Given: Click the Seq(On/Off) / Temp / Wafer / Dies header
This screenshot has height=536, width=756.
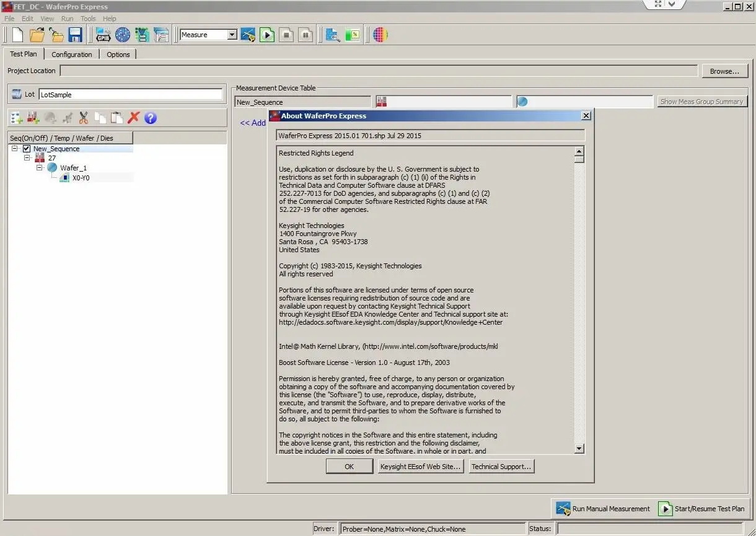Looking at the screenshot, I should [x=71, y=138].
